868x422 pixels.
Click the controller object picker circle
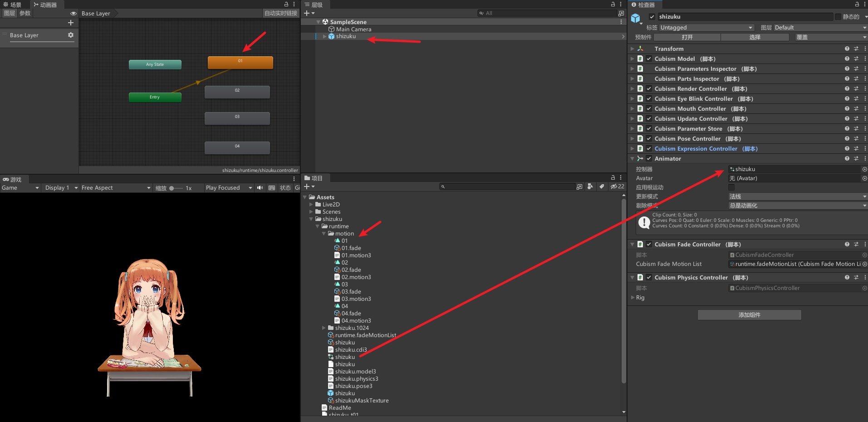point(864,169)
